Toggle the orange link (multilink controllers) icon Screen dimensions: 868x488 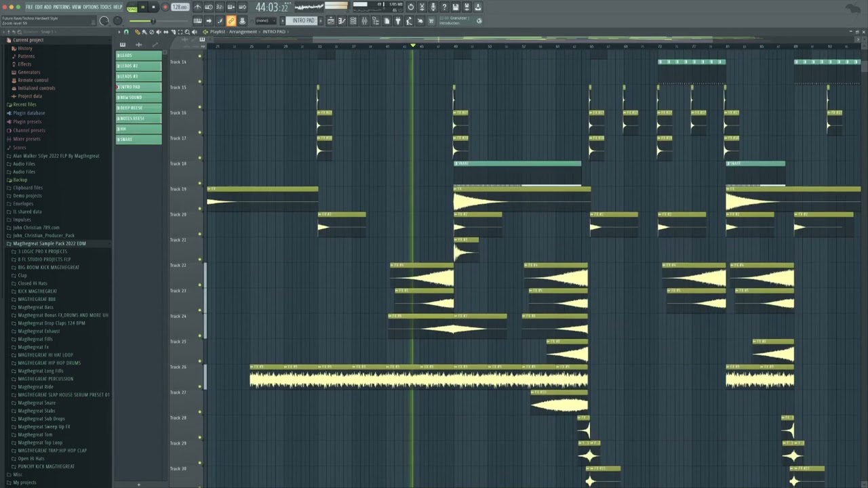231,20
